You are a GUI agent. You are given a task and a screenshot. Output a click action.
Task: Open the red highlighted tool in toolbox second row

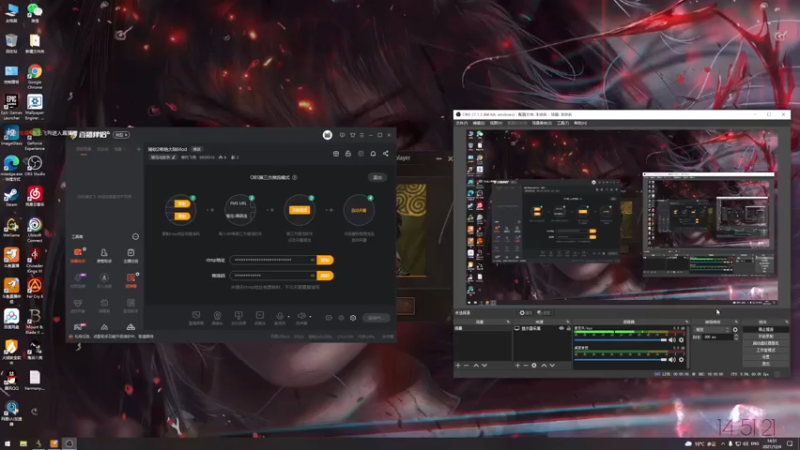click(x=131, y=280)
